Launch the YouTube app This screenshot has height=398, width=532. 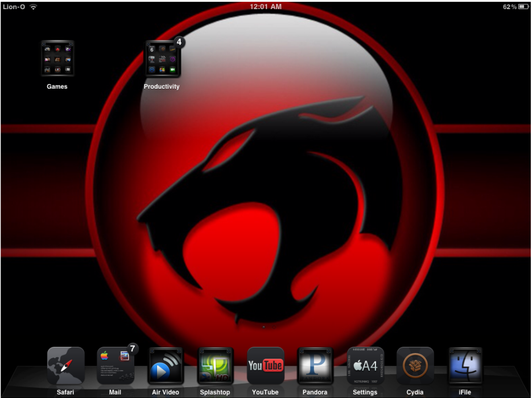pyautogui.click(x=265, y=366)
